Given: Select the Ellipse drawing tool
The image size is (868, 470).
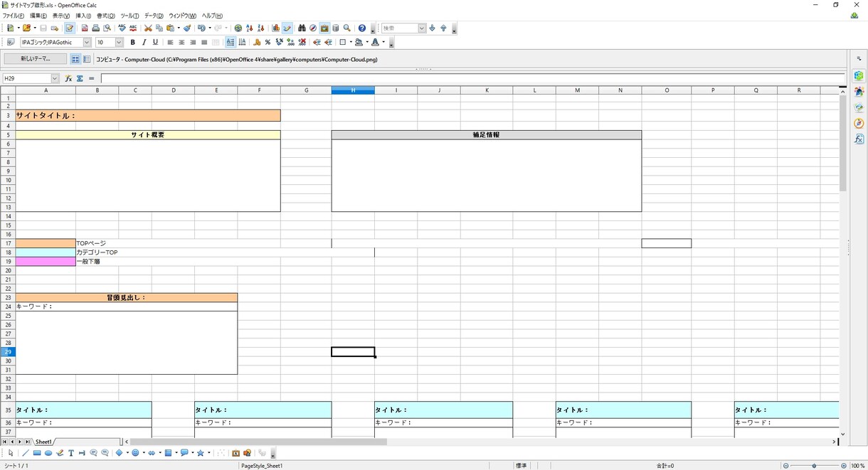Looking at the screenshot, I should point(48,453).
